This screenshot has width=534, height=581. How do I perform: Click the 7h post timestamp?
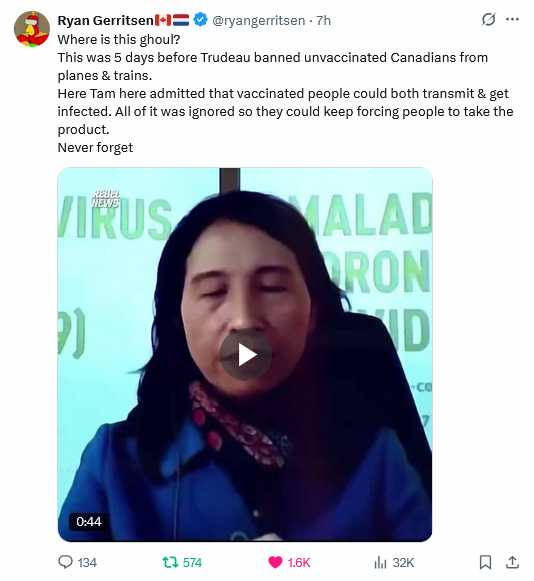324,20
